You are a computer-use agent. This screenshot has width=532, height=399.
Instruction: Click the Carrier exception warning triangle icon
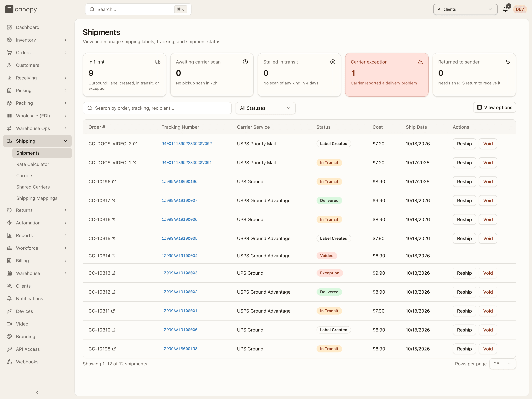[x=420, y=62]
